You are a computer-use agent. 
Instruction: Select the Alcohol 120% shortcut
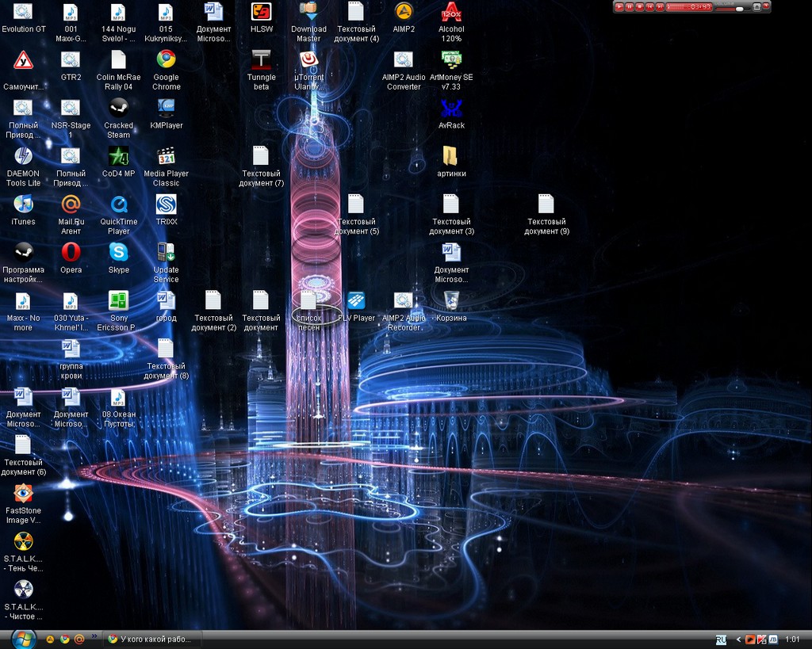451,12
